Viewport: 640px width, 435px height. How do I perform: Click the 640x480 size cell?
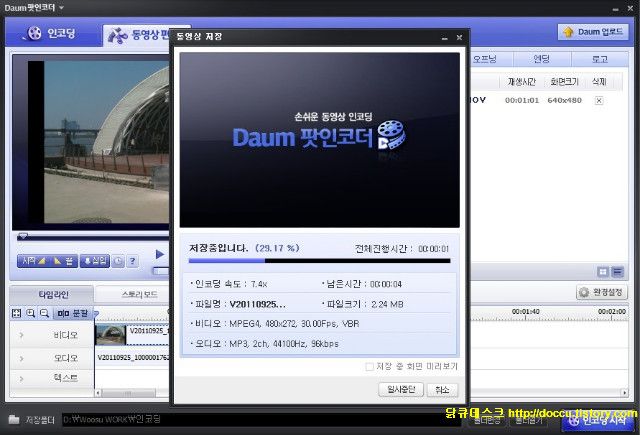564,100
